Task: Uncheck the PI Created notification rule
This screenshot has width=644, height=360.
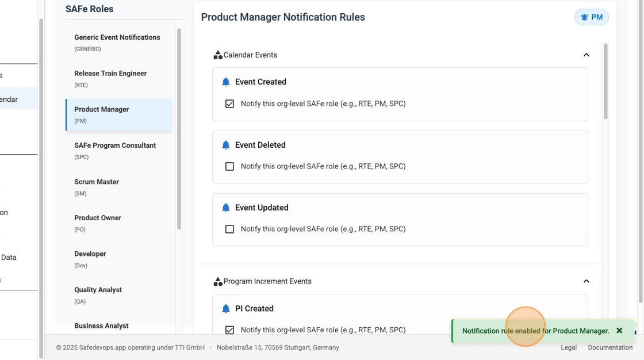Action: point(229,330)
